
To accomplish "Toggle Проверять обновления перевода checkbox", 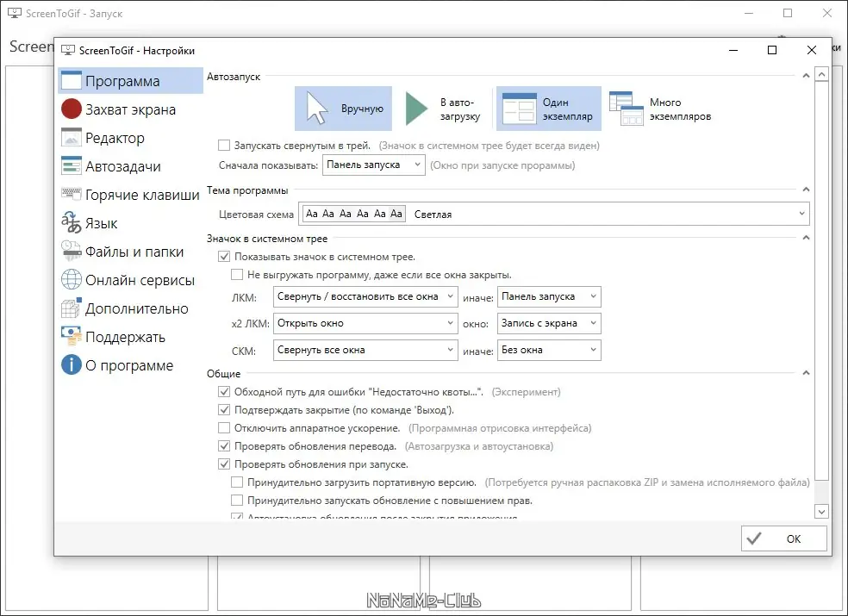I will (224, 445).
